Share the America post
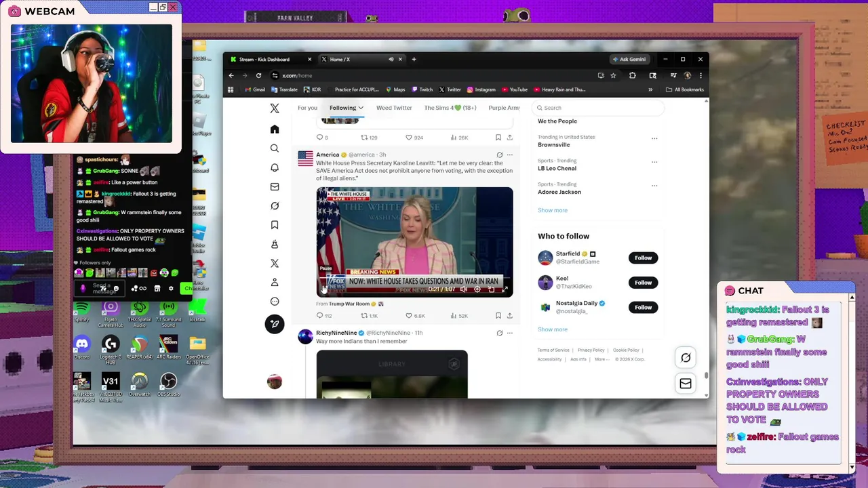 (x=510, y=316)
